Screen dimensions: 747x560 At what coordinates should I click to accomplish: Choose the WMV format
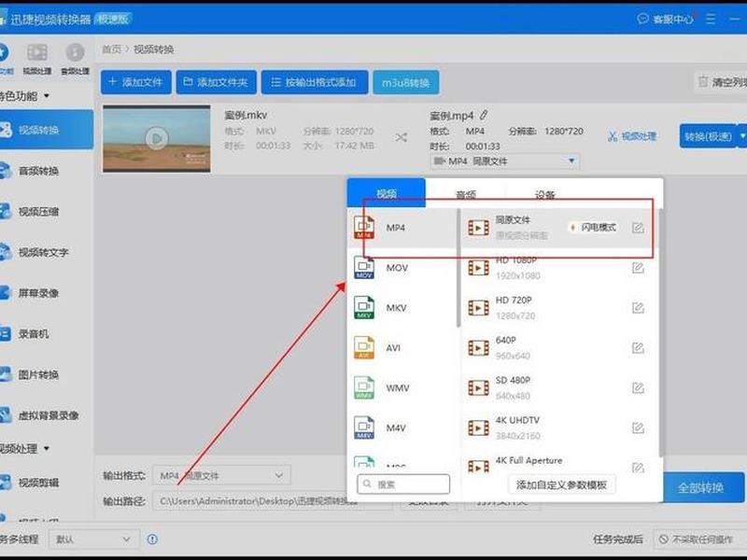pyautogui.click(x=402, y=387)
